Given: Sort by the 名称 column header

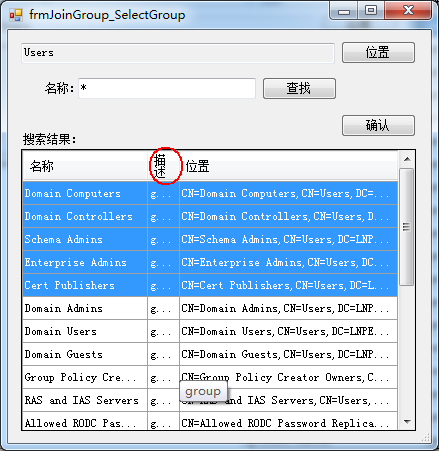Looking at the screenshot, I should 85,166.
